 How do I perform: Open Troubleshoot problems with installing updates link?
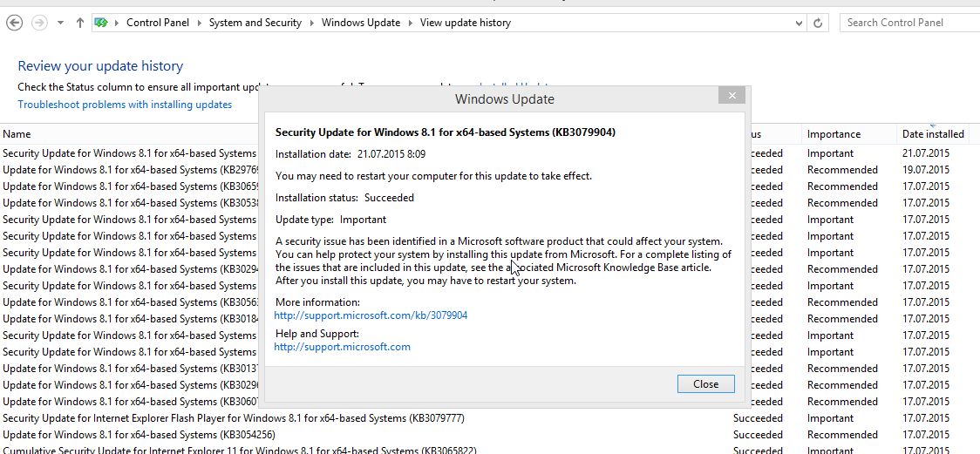pyautogui.click(x=125, y=105)
